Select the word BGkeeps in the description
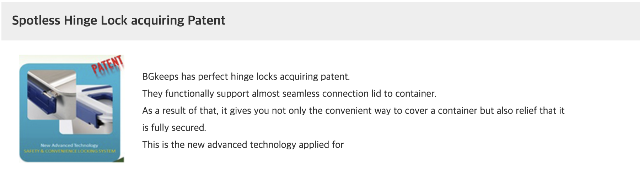 (x=160, y=77)
